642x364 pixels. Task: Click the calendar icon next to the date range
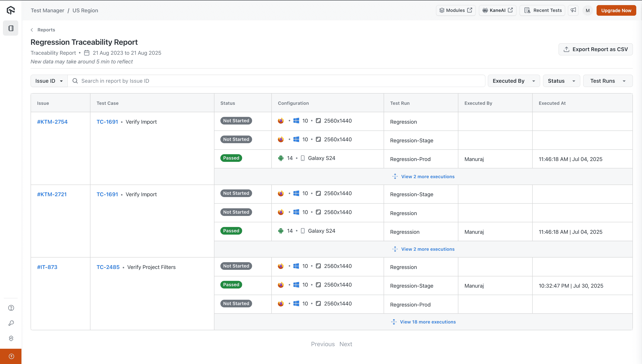pos(87,53)
